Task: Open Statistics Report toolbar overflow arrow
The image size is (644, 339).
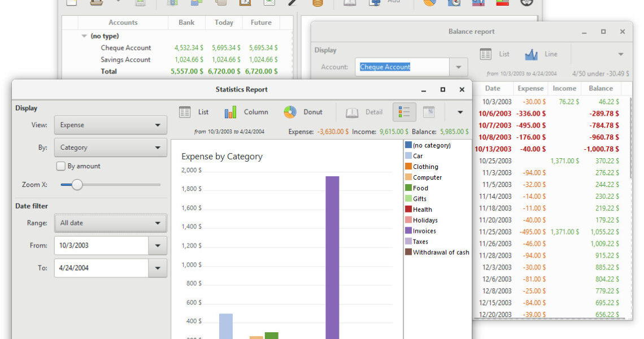Action: click(x=460, y=112)
